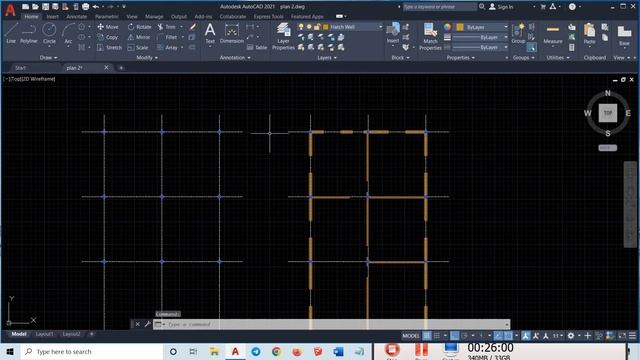
Task: Open the ByLayer color dropdown
Action: [505, 27]
